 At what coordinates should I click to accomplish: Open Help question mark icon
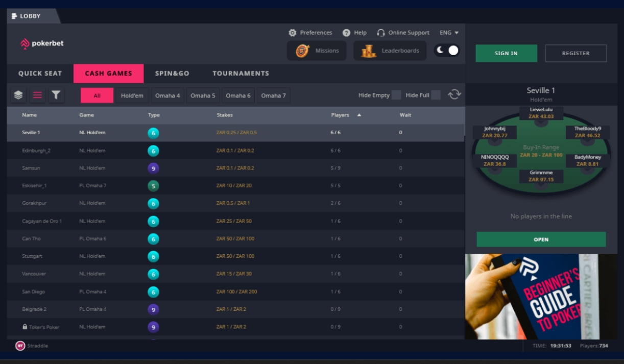tap(346, 33)
